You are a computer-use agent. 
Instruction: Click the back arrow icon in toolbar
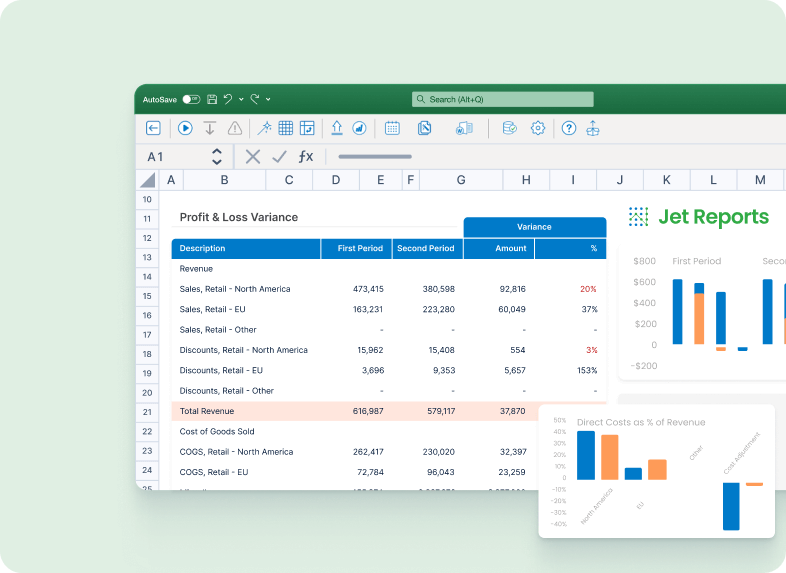pyautogui.click(x=153, y=128)
